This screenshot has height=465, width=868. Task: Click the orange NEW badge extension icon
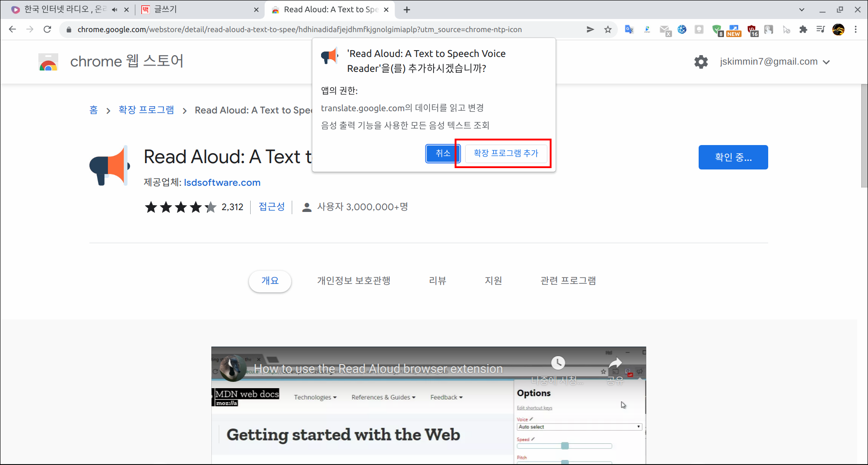coord(734,29)
